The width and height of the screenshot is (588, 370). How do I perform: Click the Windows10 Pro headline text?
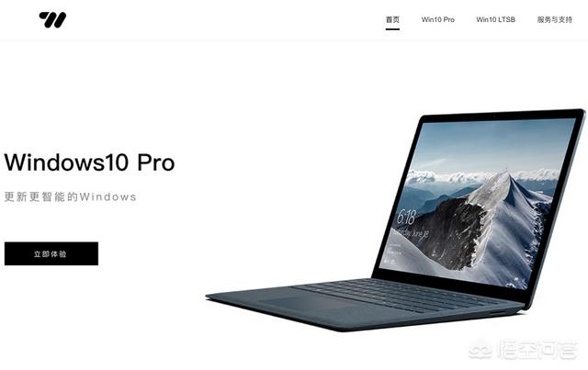pyautogui.click(x=90, y=163)
